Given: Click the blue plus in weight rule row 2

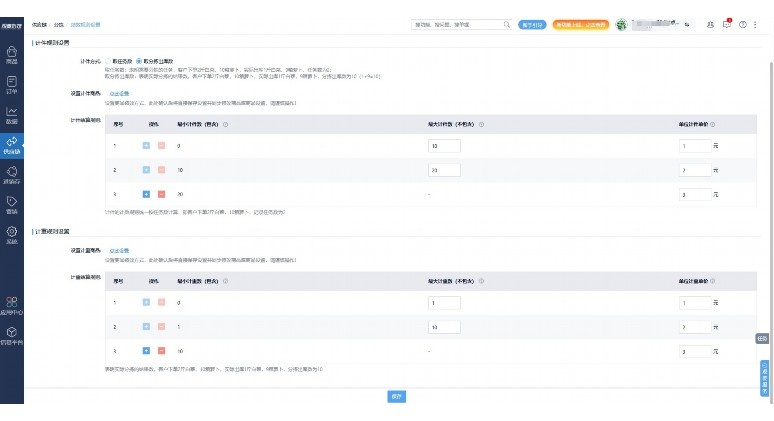Looking at the screenshot, I should tap(146, 326).
